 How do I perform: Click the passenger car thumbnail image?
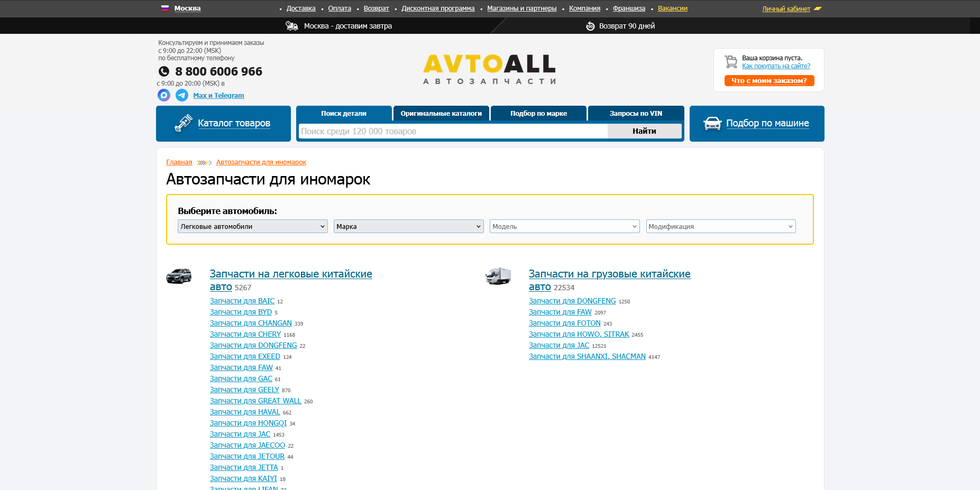tap(179, 276)
